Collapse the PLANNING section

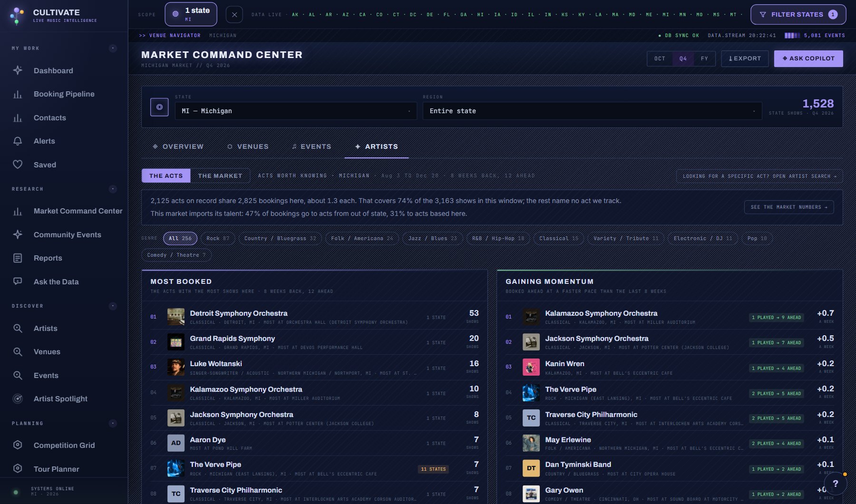pyautogui.click(x=113, y=423)
